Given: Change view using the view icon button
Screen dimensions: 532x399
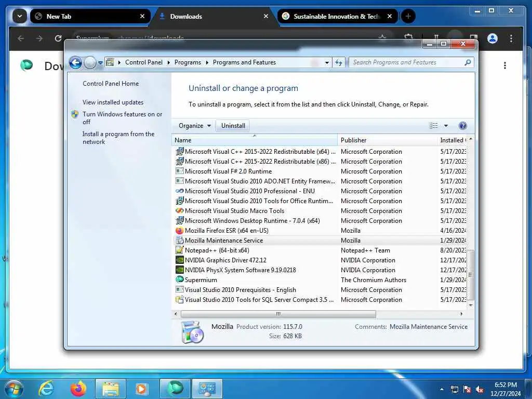Looking at the screenshot, I should click(434, 126).
